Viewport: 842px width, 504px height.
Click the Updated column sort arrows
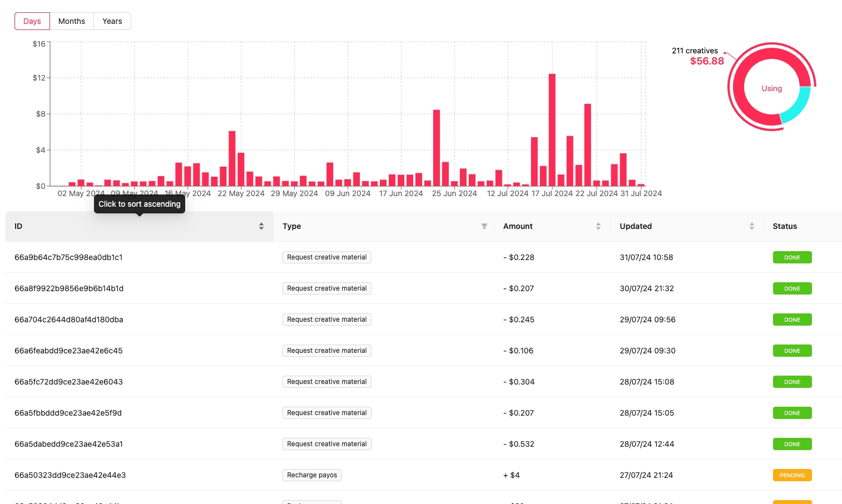click(751, 226)
